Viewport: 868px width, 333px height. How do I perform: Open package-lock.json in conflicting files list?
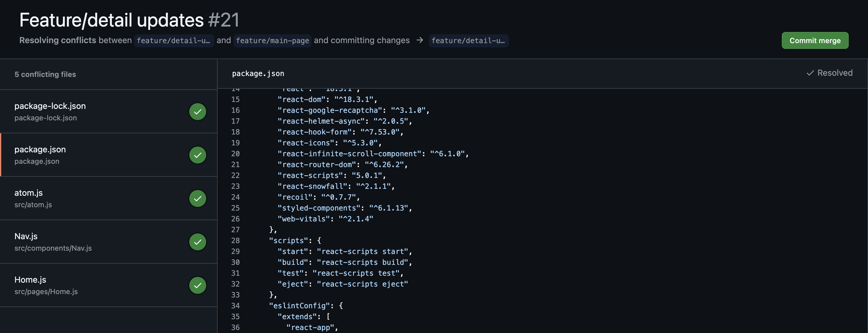point(50,106)
